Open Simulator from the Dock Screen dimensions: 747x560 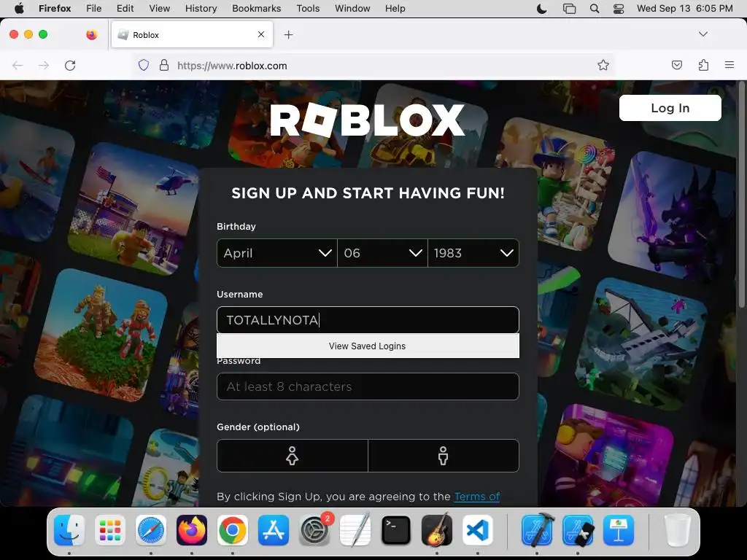578,530
